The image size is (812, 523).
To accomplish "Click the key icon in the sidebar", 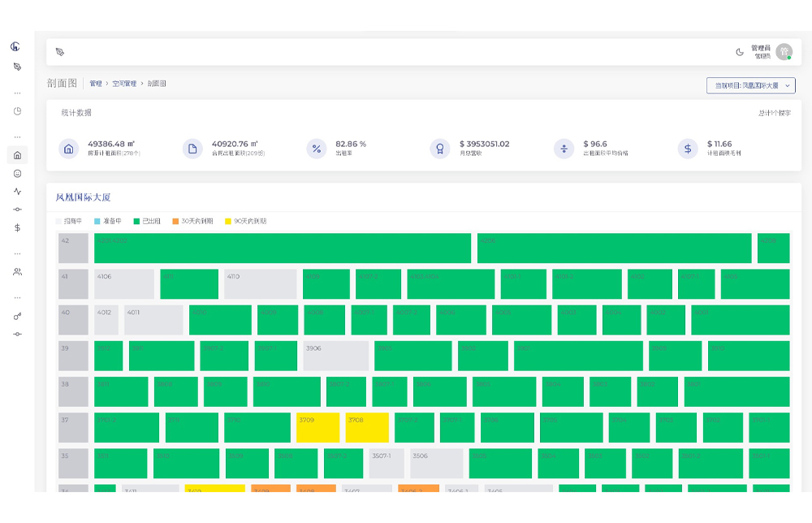I will point(17,316).
